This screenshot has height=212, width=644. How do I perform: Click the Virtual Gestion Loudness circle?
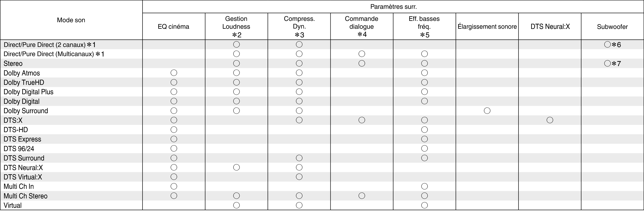tap(236, 205)
